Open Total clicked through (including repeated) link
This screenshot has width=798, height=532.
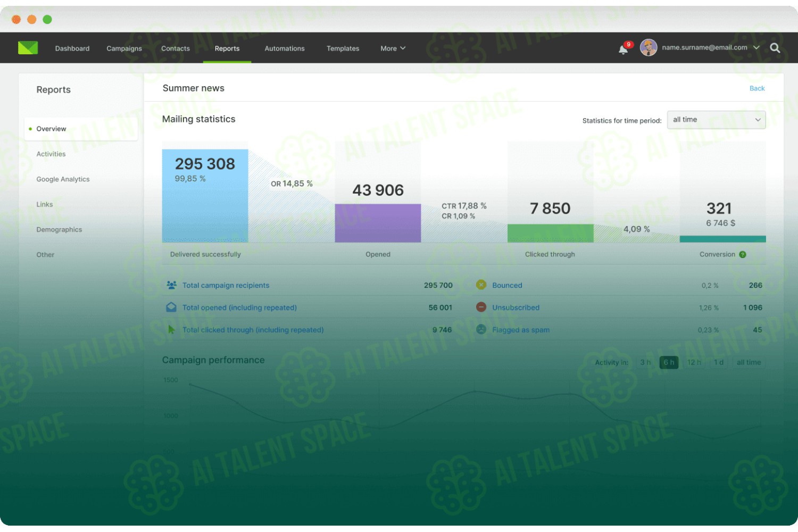tap(253, 330)
